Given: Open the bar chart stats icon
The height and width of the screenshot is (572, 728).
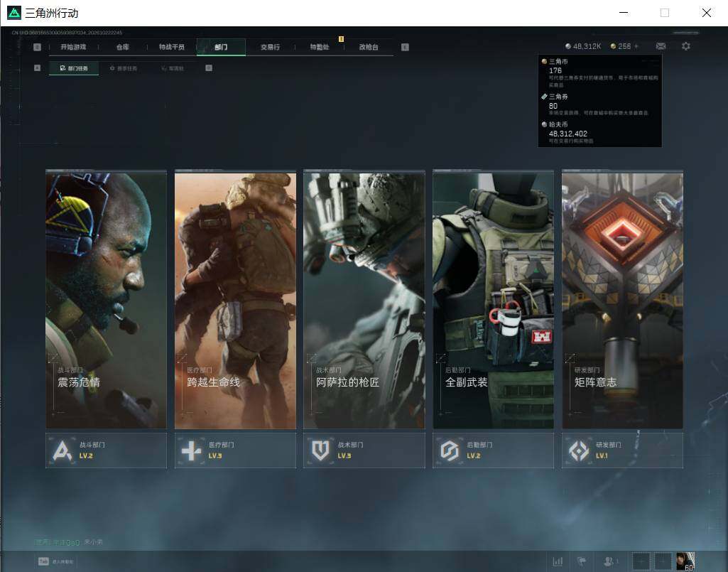Looking at the screenshot, I should coord(558,561).
